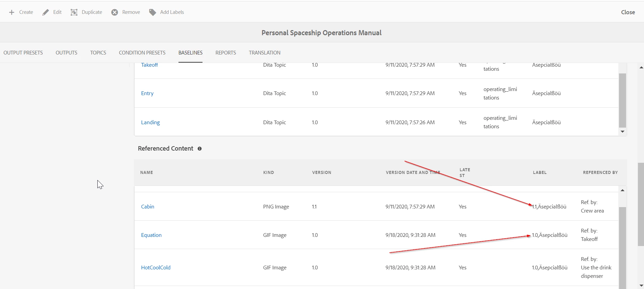The image size is (644, 289).
Task: Click the Referenced Content table scroll-up arrow
Action: point(622,190)
